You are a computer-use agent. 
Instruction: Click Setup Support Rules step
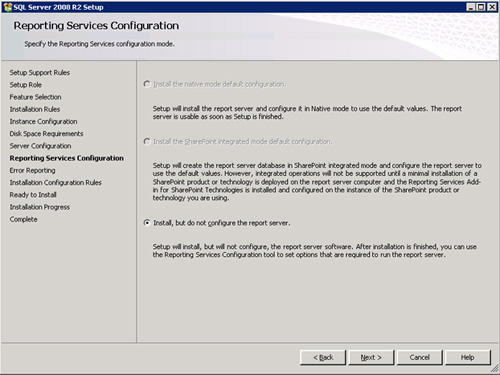tap(40, 73)
